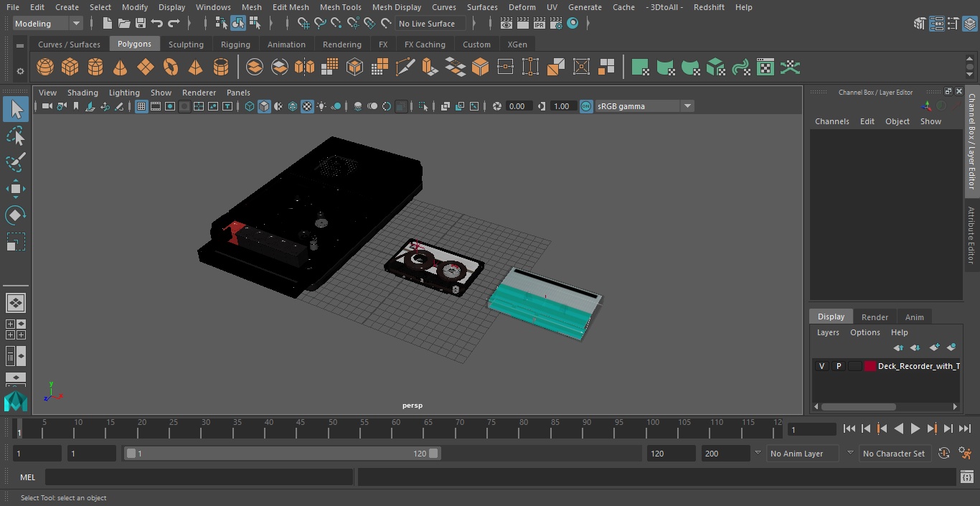The image size is (980, 506).
Task: Click the play forwards button
Action: tap(915, 428)
